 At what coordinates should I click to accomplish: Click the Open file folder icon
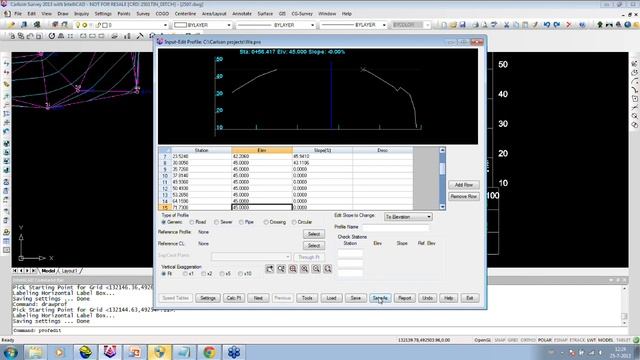coord(453,25)
